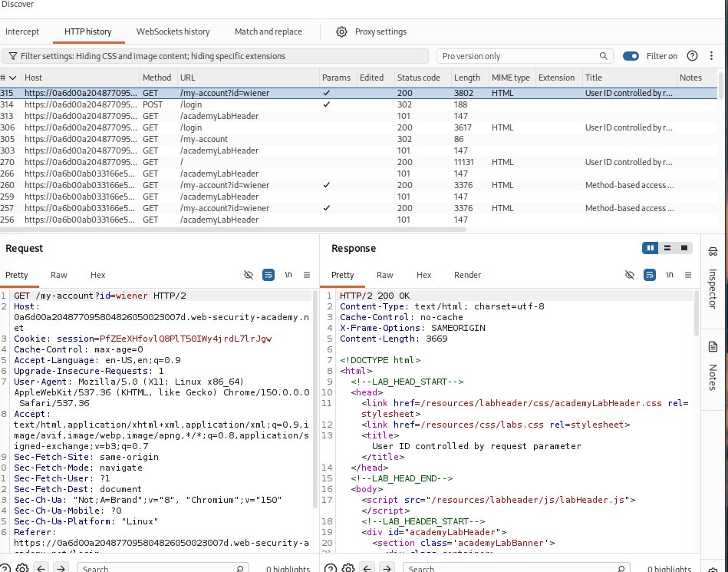Viewport: 728px width, 572px height.
Task: Show non-printable characters in Request pane
Action: coord(288,275)
